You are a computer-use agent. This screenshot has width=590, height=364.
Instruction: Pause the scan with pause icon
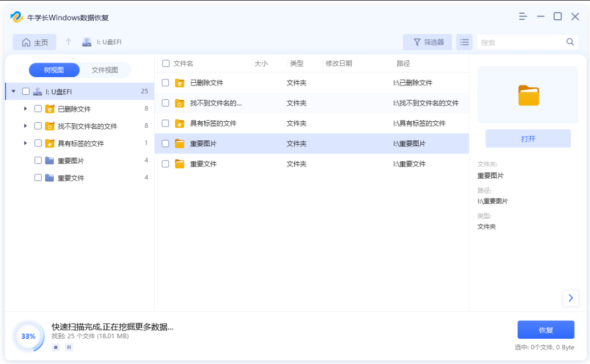[69, 347]
